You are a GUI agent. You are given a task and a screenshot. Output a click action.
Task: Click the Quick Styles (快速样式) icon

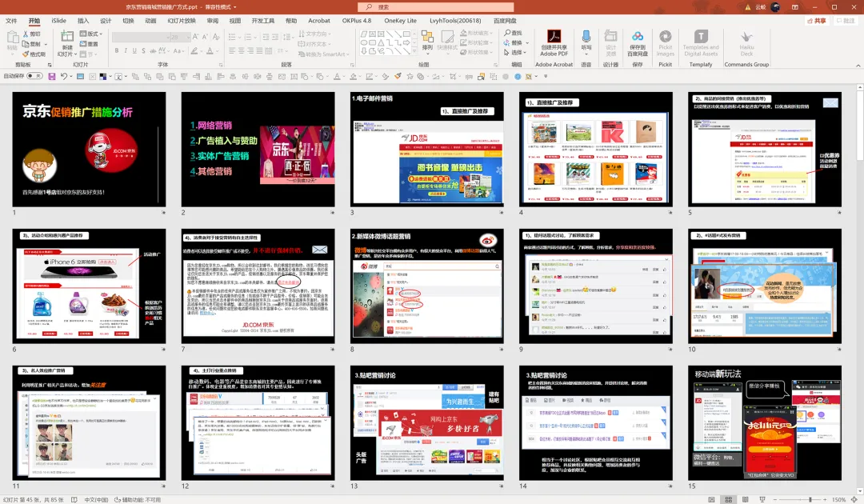[x=447, y=37]
